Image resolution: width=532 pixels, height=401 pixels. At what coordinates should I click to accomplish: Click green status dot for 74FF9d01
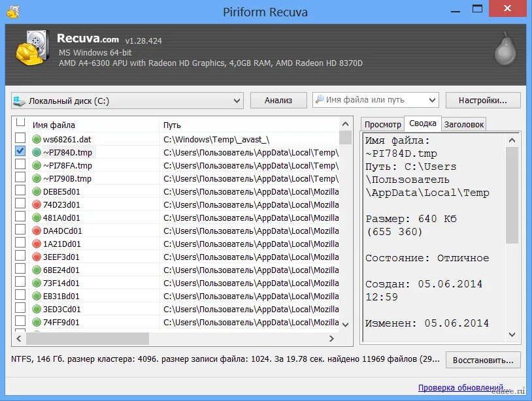click(x=37, y=322)
